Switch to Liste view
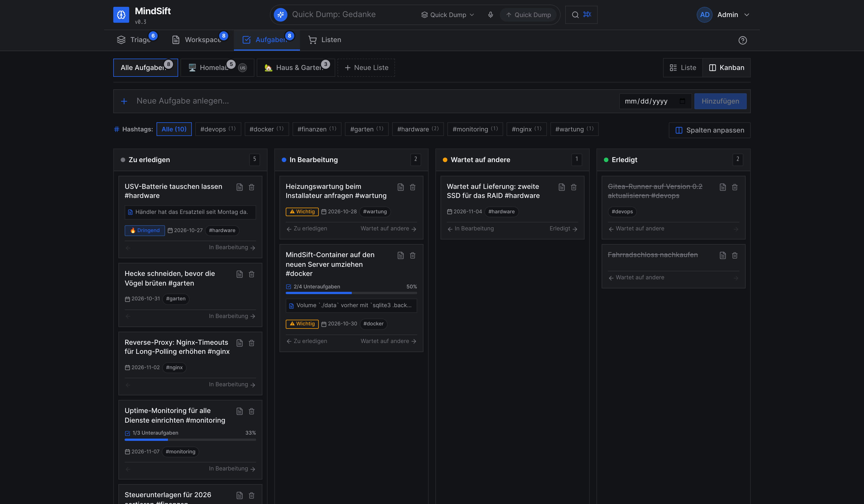The width and height of the screenshot is (864, 504). [683, 68]
